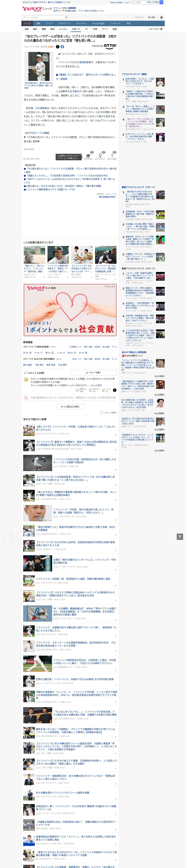Viewport: 186px width, 868px height.
Task: Click the back-to-top arrow button
Action: [180, 537]
